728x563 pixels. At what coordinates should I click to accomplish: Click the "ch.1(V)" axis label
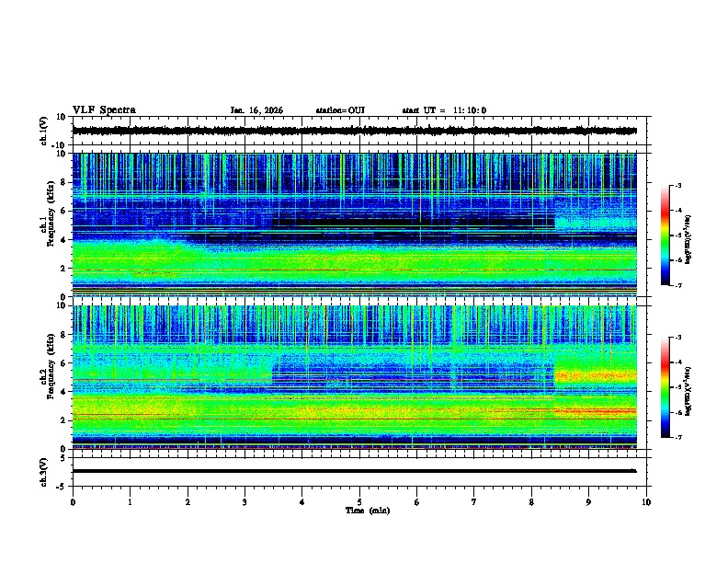[44, 131]
